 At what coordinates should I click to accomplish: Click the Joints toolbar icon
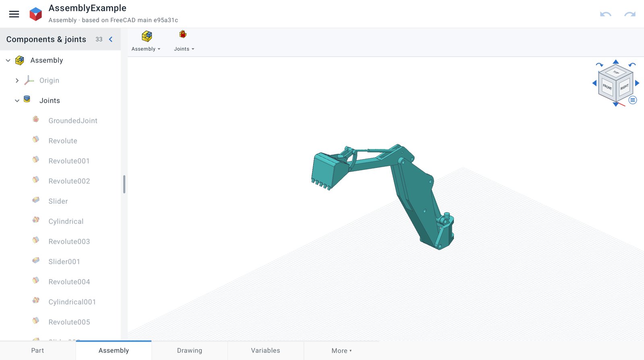pos(183,35)
